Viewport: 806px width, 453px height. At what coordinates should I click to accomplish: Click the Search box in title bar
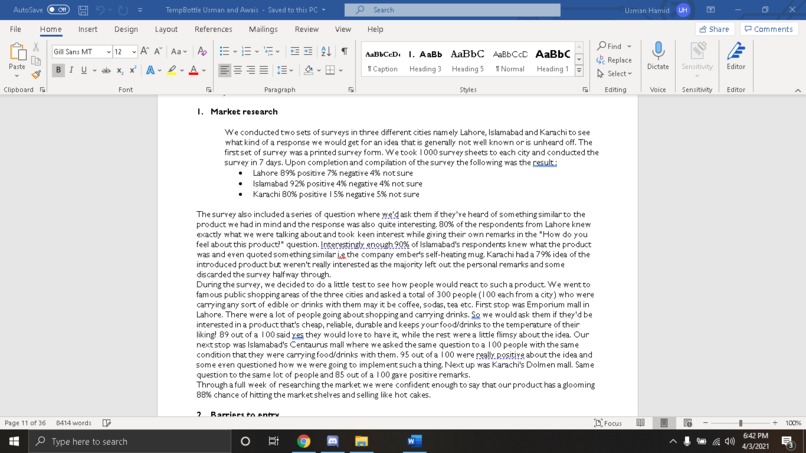pyautogui.click(x=452, y=10)
